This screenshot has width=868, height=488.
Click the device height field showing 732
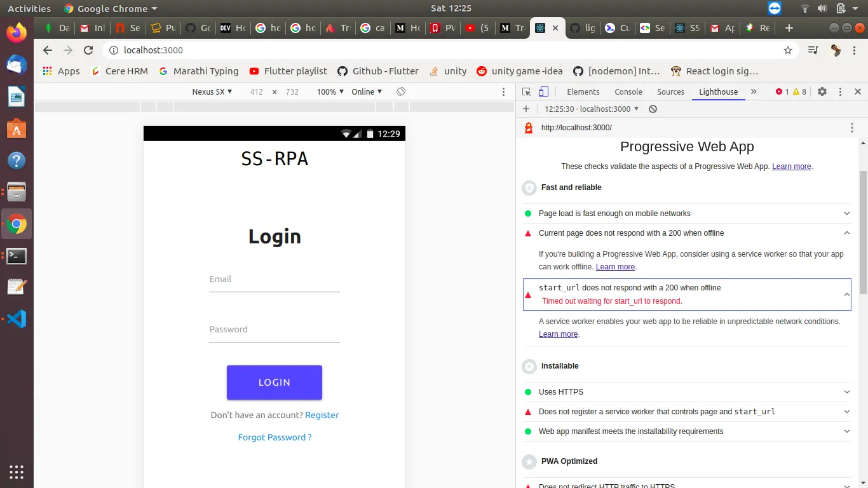coord(292,91)
